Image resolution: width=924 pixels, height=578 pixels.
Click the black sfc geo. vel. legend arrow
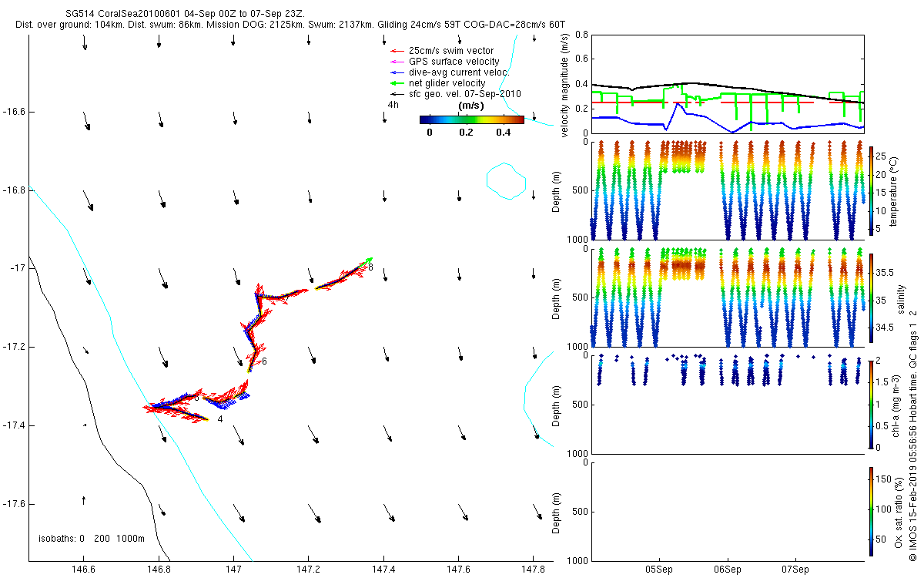[397, 94]
